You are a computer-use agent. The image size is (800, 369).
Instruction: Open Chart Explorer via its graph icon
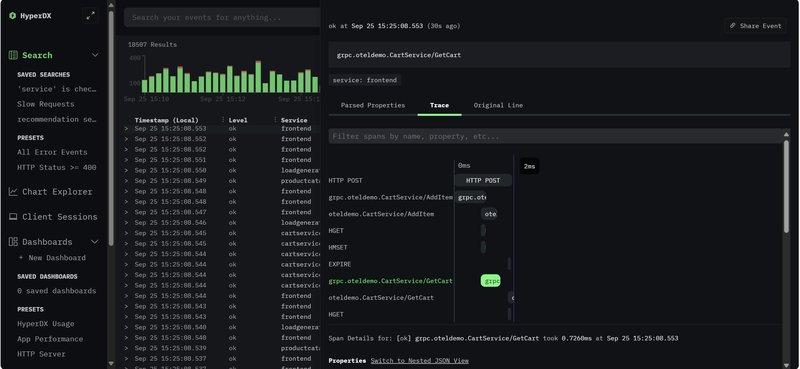(13, 191)
